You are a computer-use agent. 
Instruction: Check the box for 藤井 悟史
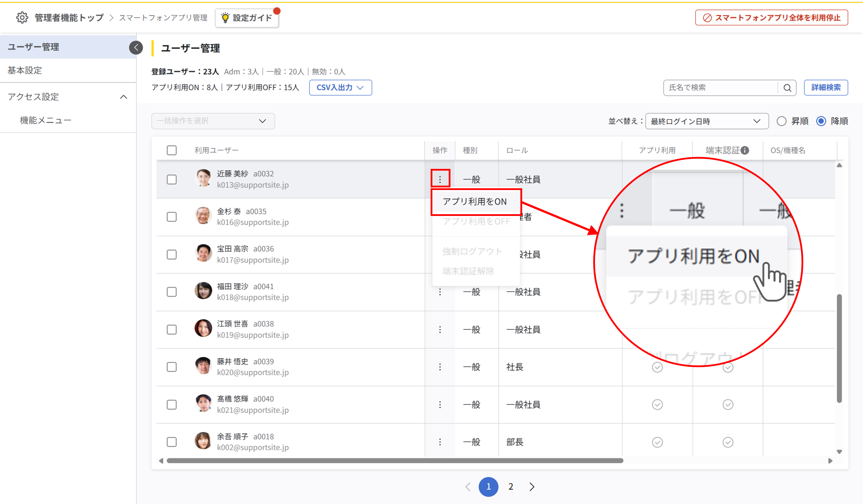point(172,367)
